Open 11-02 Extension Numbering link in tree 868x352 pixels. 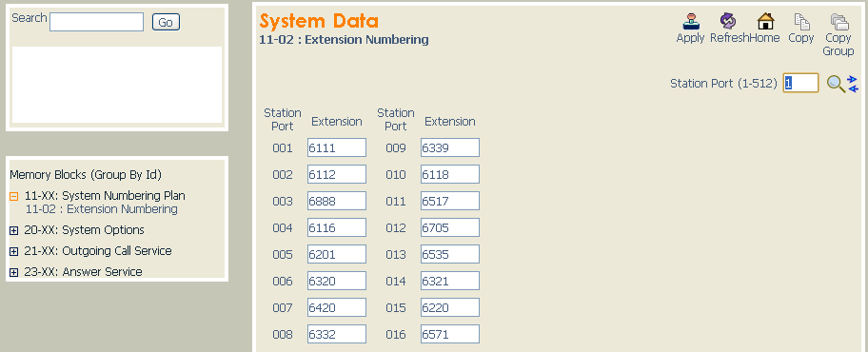coord(102,209)
